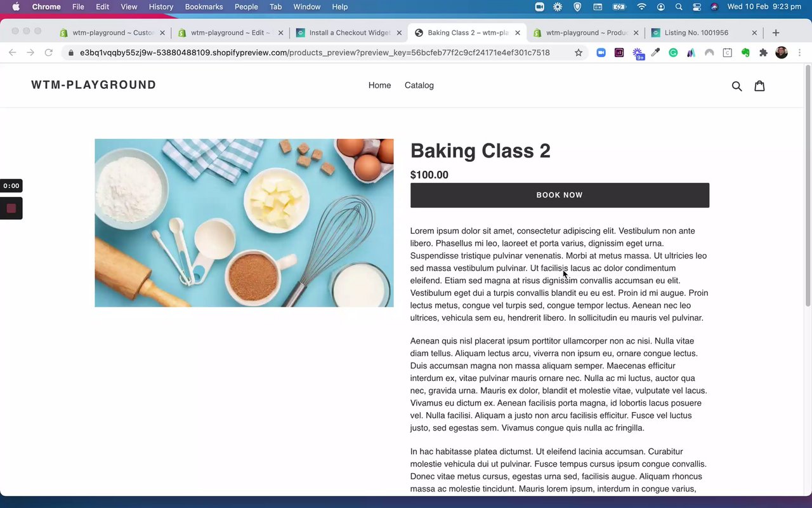Reload the page
The image size is (812, 508).
pos(48,53)
